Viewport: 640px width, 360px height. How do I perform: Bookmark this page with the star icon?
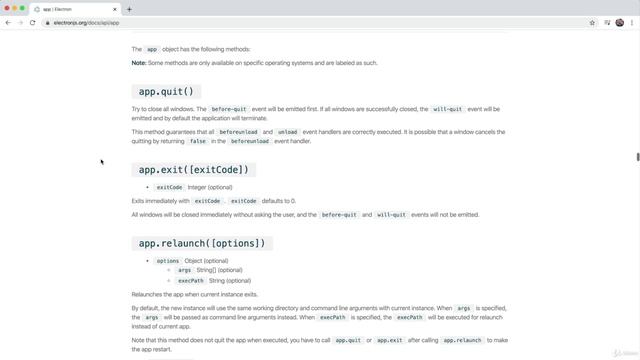click(x=592, y=23)
